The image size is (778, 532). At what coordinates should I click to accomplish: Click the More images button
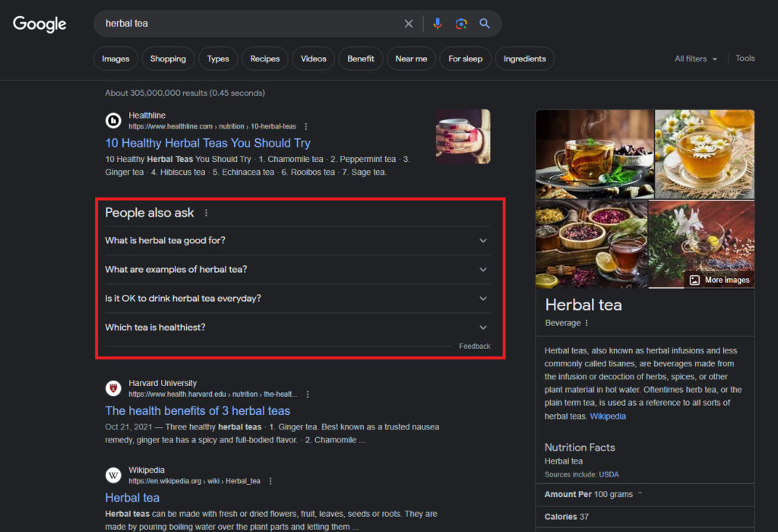720,280
